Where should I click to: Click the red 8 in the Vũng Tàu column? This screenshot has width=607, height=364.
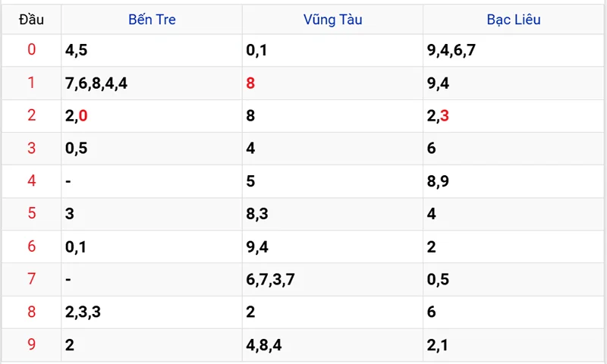[x=250, y=83]
